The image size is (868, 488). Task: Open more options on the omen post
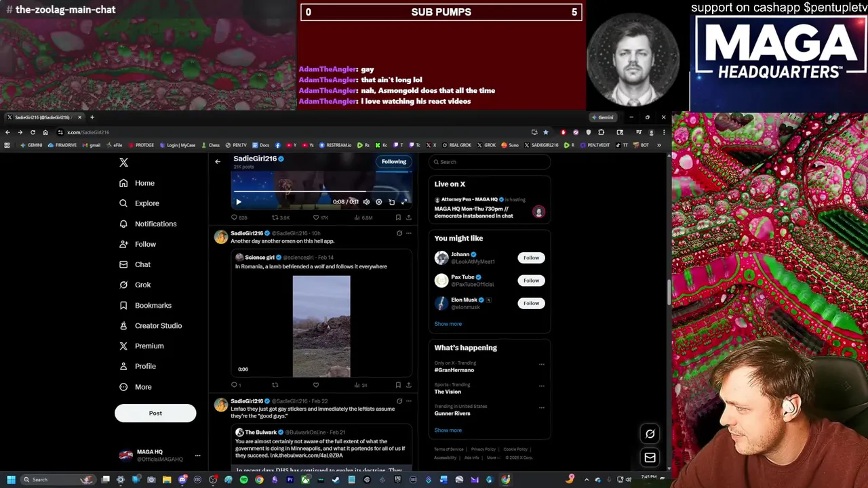408,233
